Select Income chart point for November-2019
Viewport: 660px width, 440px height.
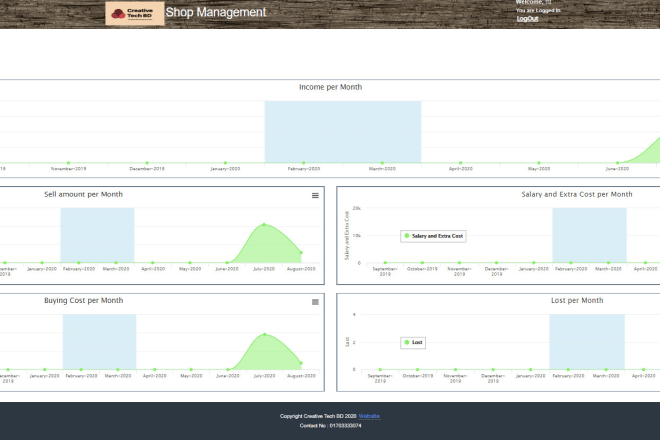(68, 163)
